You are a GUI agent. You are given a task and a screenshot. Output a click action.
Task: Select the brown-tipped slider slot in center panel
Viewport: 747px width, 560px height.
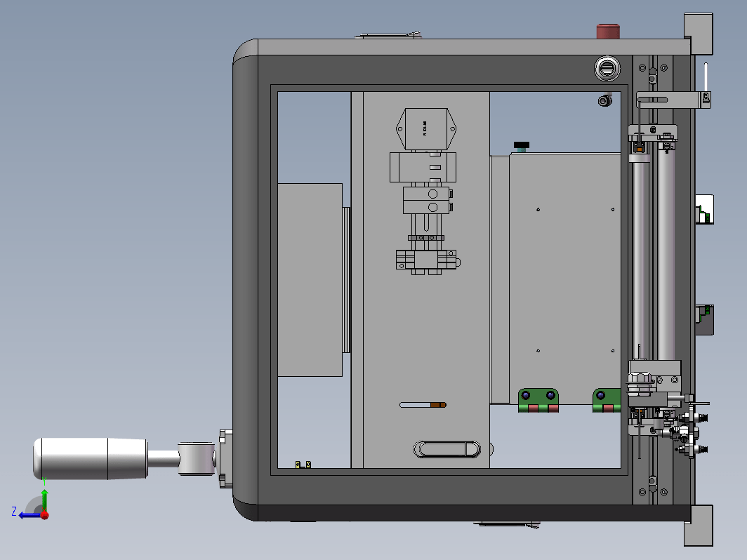tap(423, 405)
